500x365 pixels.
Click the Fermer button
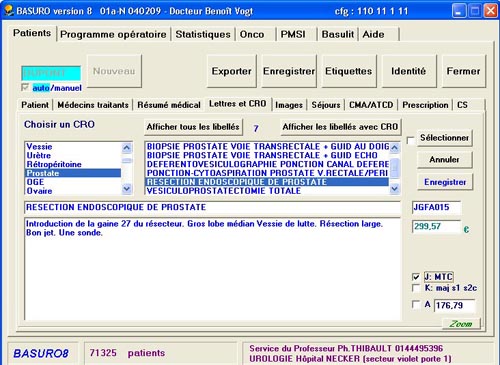pyautogui.click(x=463, y=71)
